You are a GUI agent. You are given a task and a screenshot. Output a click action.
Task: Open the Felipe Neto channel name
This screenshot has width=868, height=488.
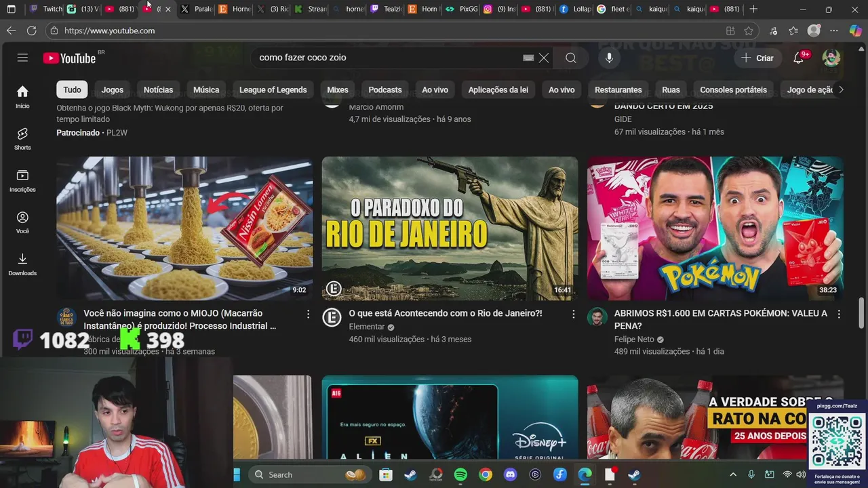(634, 339)
